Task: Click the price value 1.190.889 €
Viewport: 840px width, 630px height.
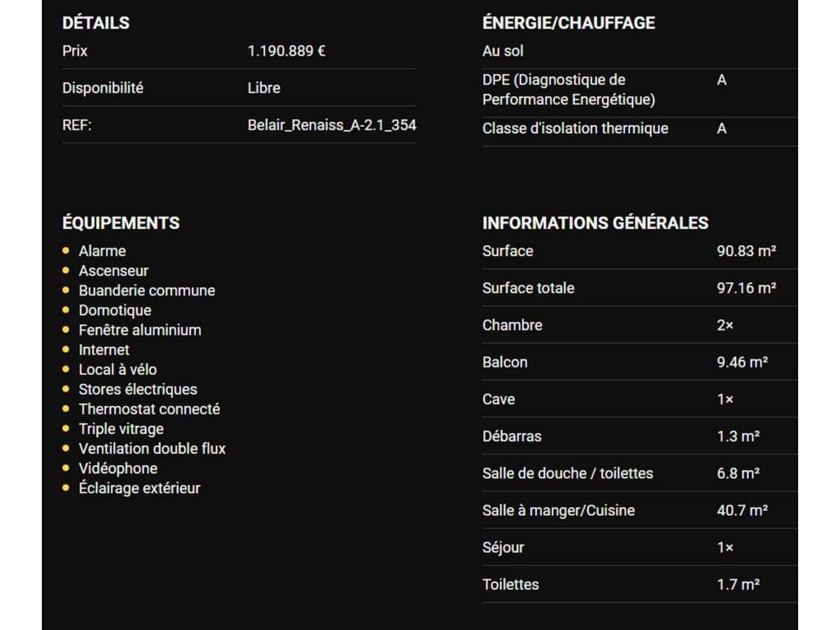Action: tap(286, 51)
